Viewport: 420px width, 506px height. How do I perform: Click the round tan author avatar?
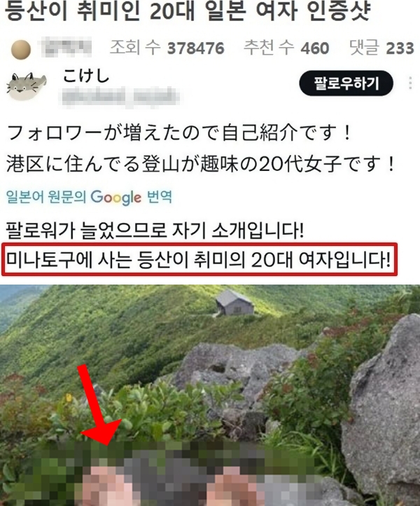tap(21, 50)
